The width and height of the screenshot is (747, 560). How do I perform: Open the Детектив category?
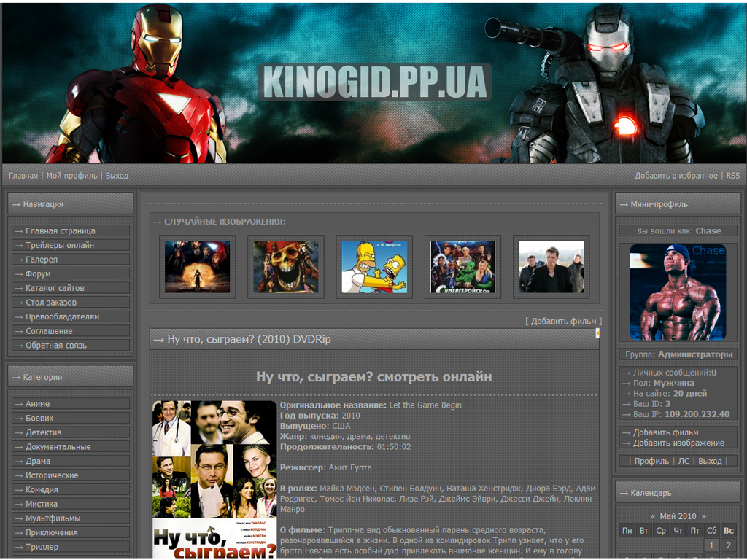tap(71, 432)
